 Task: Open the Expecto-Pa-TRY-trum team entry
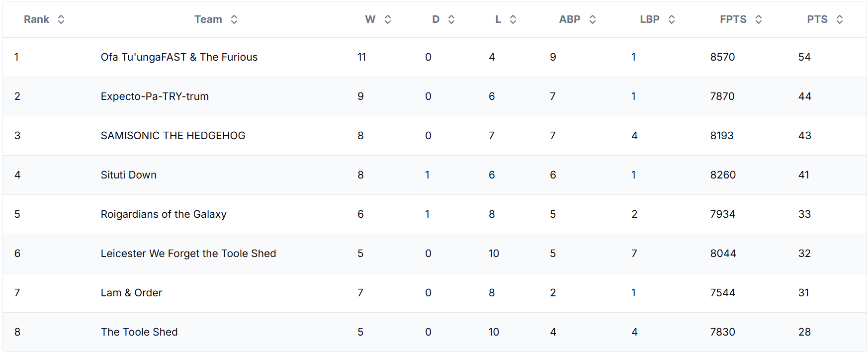(x=155, y=96)
